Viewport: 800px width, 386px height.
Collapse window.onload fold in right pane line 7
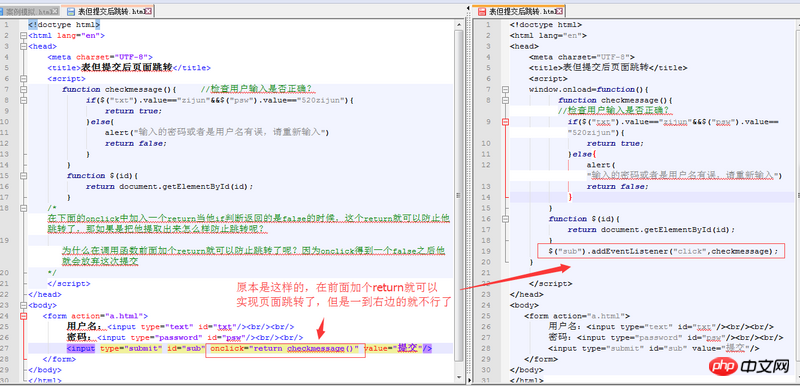tap(505, 89)
